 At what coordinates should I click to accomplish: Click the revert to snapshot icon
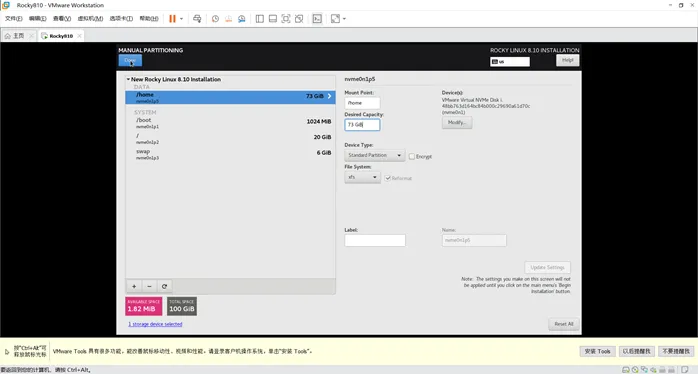pyautogui.click(x=228, y=19)
